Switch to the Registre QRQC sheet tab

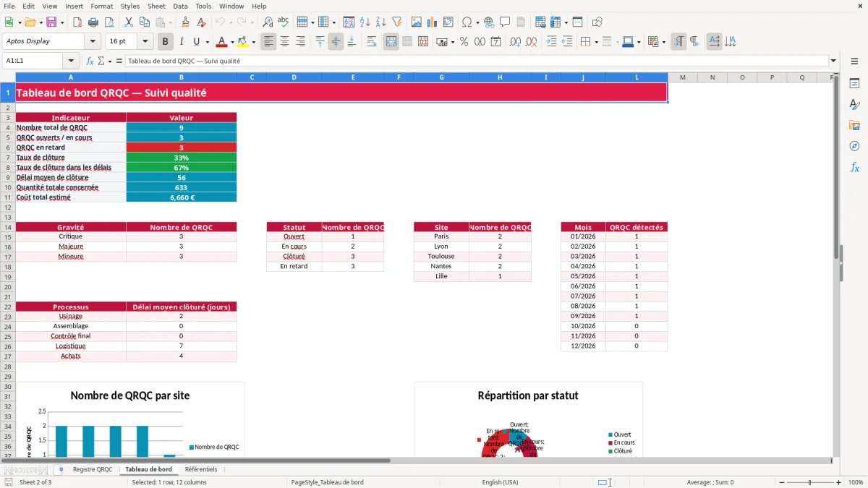[x=93, y=469]
